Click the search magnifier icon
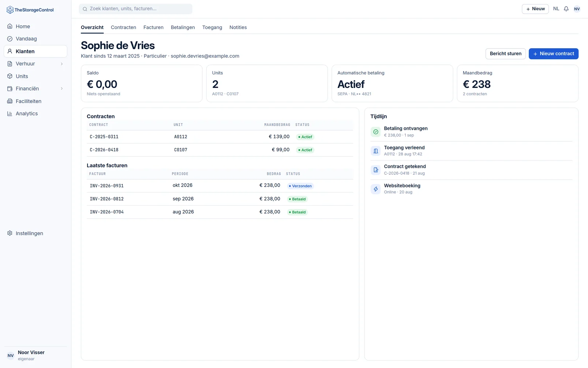588x368 pixels. [85, 9]
